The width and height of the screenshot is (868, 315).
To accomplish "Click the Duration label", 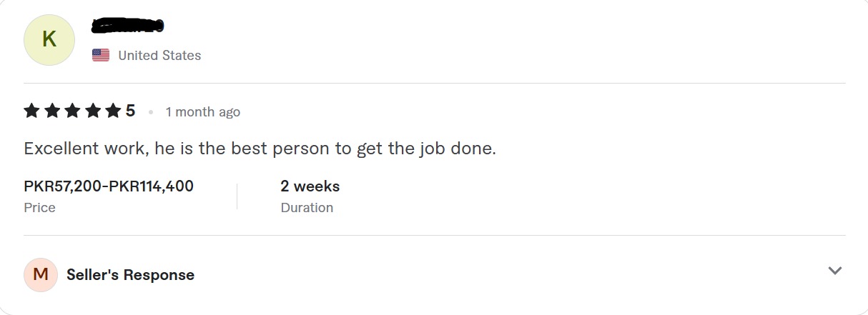I will 307,208.
